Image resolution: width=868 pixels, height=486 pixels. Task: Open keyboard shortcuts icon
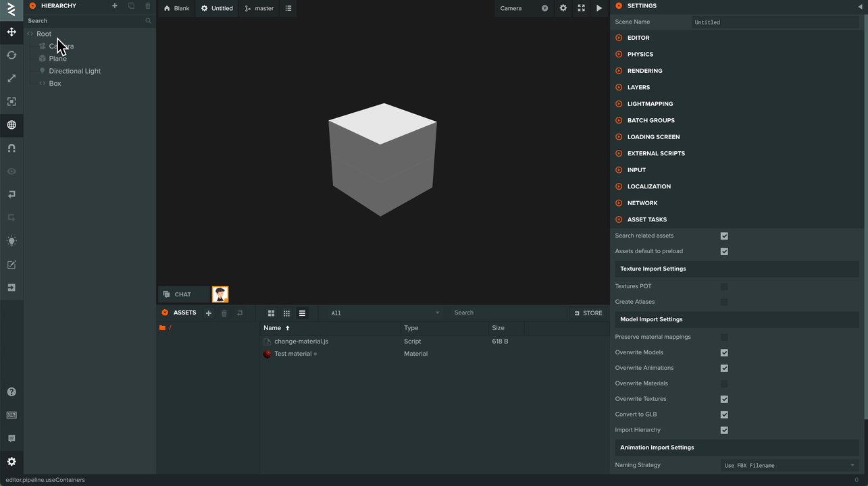(11, 415)
